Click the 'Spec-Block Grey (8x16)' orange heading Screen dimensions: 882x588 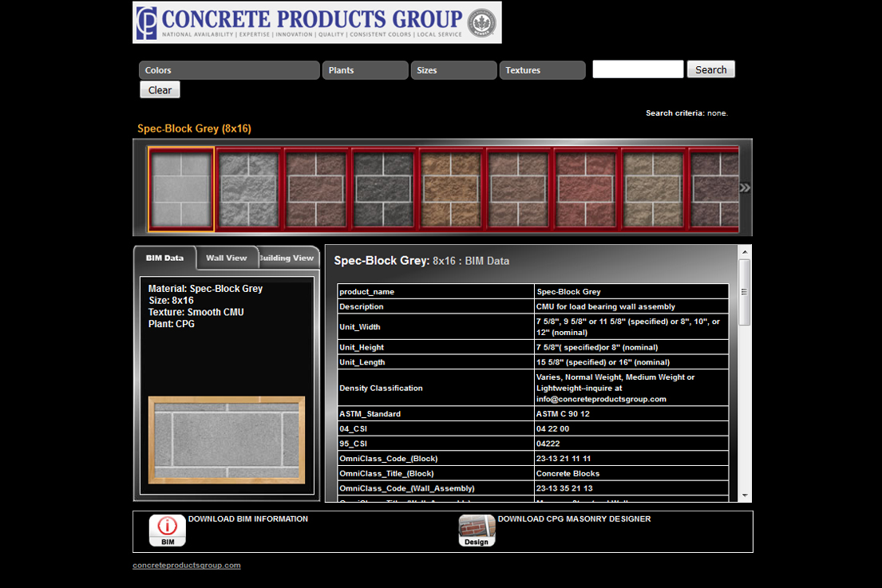194,128
